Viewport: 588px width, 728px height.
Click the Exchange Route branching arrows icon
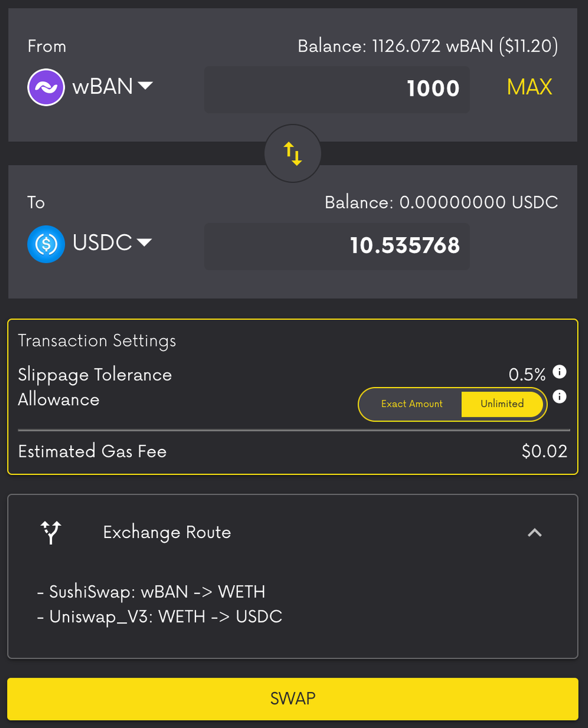point(52,533)
